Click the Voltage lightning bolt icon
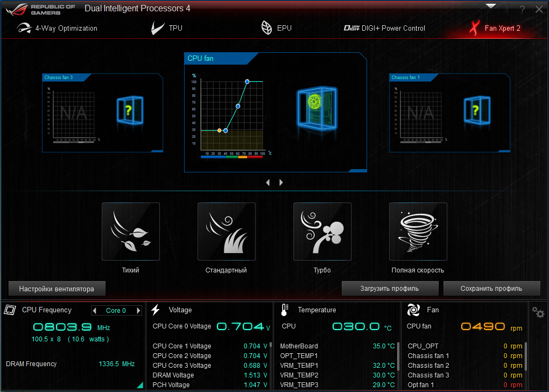The height and width of the screenshot is (392, 549). [x=156, y=310]
